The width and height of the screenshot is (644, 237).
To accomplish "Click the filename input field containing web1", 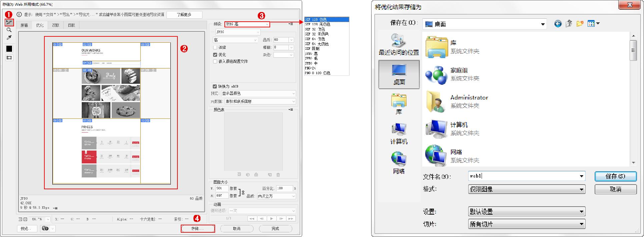I will tap(527, 176).
